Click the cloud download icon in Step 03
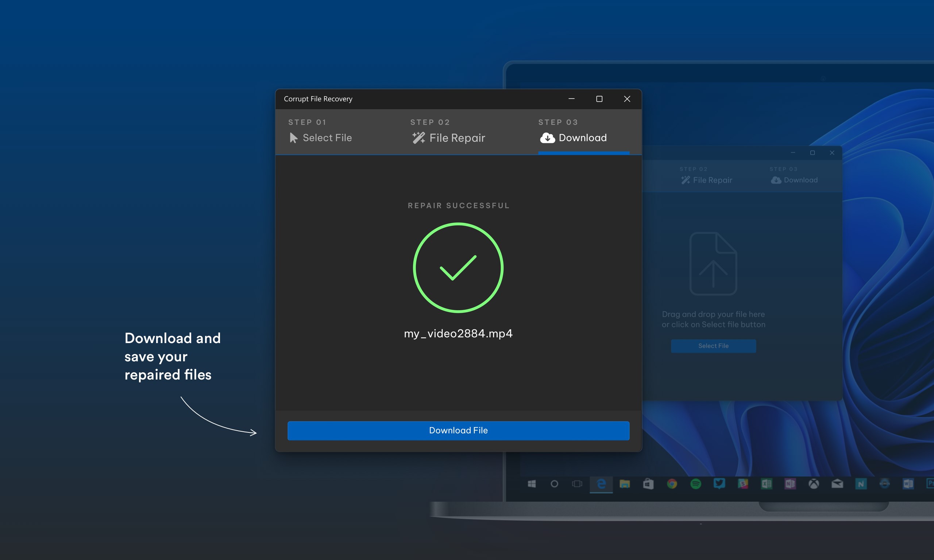934x560 pixels. (x=547, y=138)
